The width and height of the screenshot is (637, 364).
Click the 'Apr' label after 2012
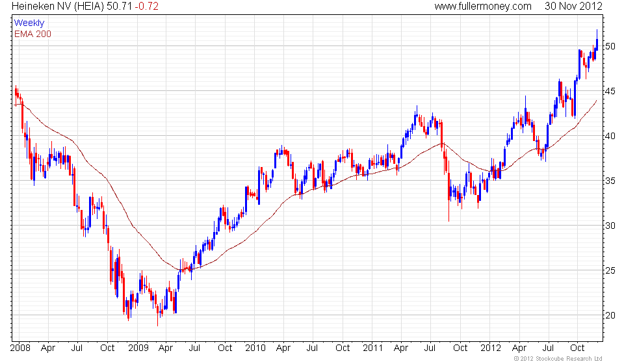point(519,348)
